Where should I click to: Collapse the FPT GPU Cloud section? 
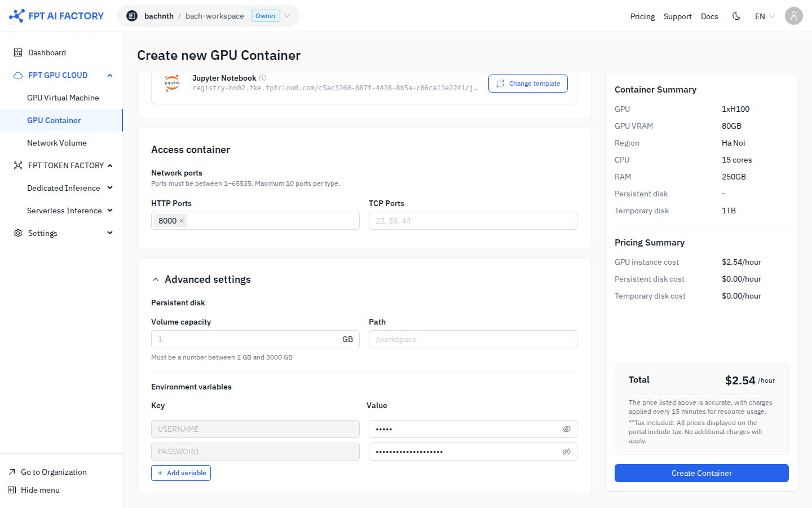click(x=110, y=75)
